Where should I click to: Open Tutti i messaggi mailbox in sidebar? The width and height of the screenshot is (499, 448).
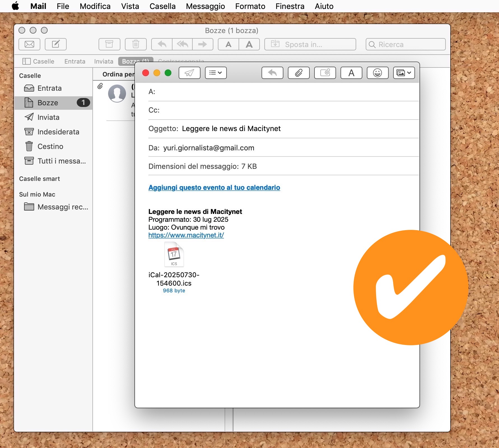pyautogui.click(x=53, y=161)
